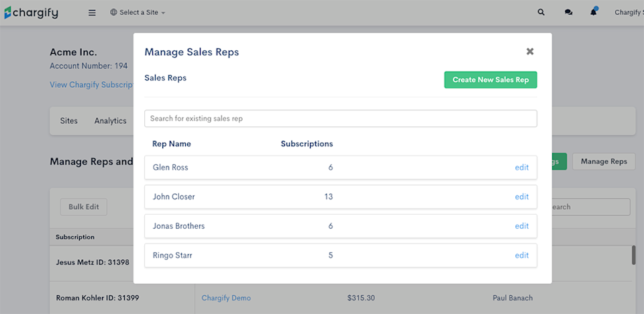This screenshot has width=644, height=314.
Task: Open the search magnifier icon
Action: (x=541, y=12)
